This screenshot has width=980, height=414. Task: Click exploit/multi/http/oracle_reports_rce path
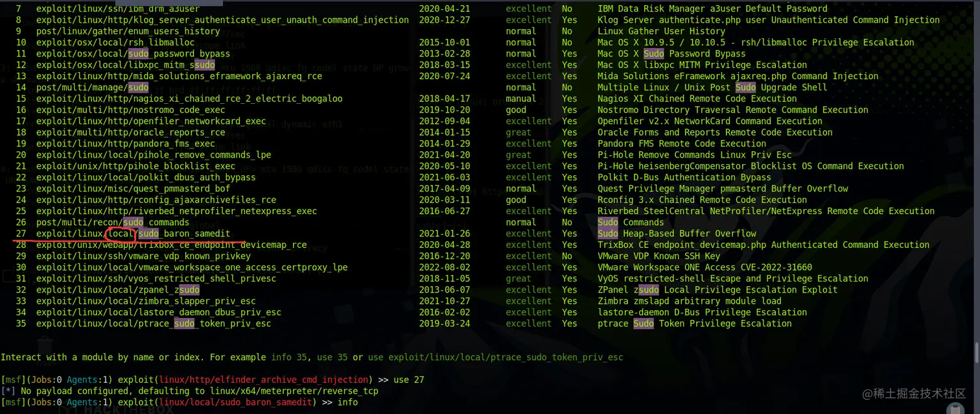[130, 132]
